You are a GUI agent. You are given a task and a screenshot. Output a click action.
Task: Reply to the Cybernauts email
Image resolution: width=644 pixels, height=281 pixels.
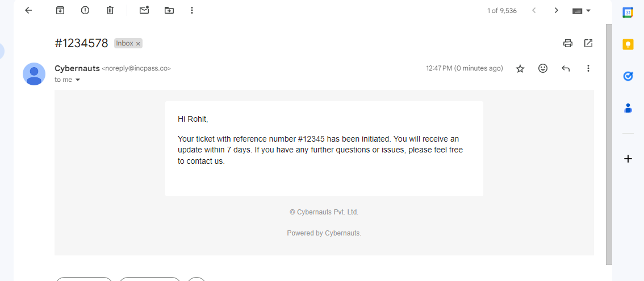coord(566,68)
